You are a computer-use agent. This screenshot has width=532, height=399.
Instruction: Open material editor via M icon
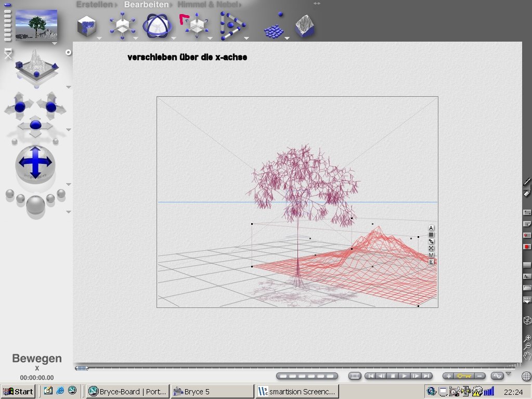tap(431, 255)
